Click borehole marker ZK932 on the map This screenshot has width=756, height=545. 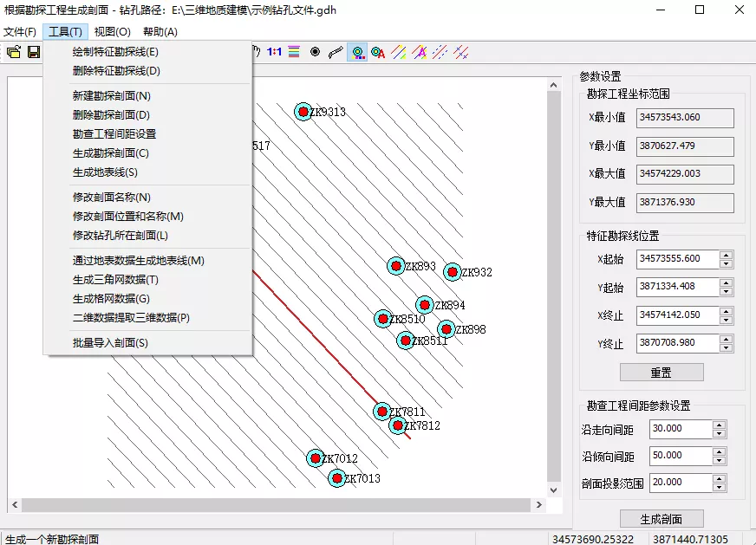[453, 272]
